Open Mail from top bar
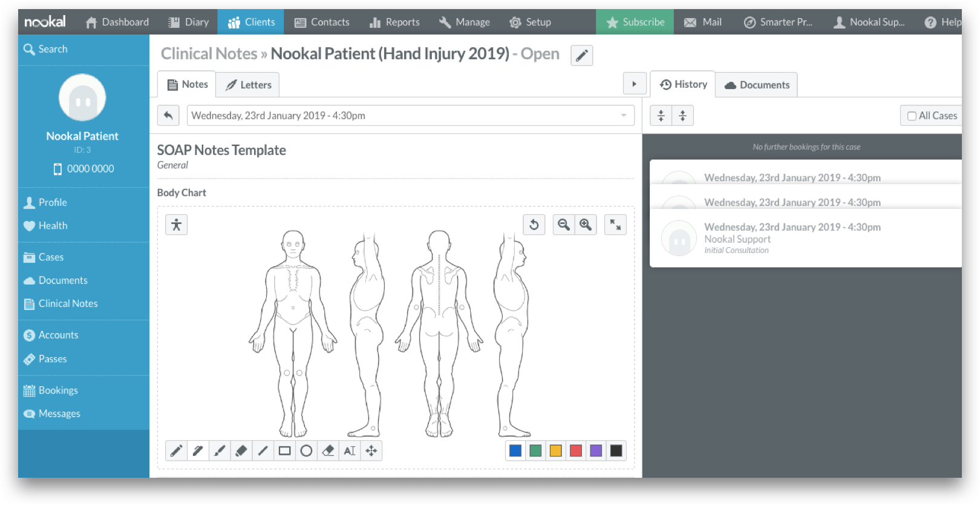 tap(703, 22)
